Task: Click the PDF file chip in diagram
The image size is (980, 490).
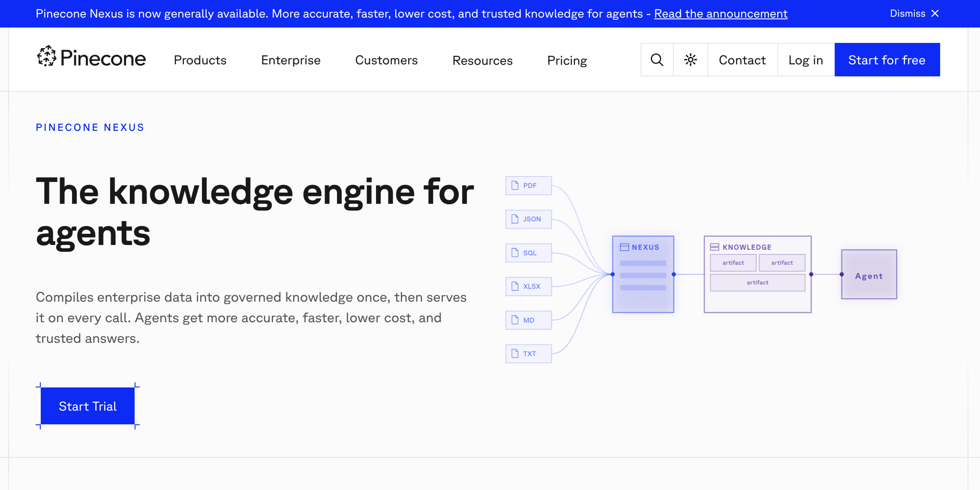Action: [x=529, y=185]
